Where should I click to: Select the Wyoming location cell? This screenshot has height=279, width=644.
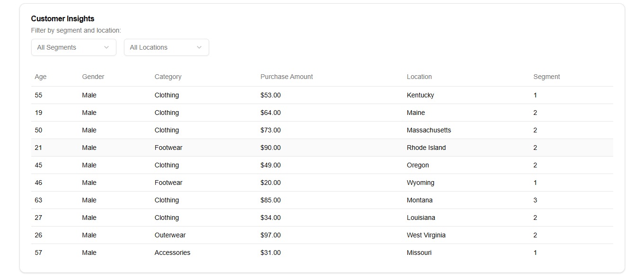pos(420,183)
